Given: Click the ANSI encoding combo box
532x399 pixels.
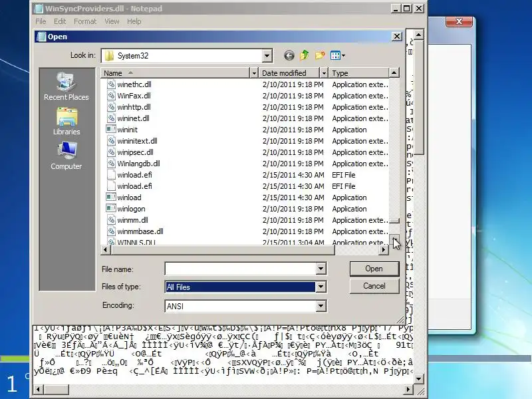Looking at the screenshot, I should pyautogui.click(x=245, y=306).
